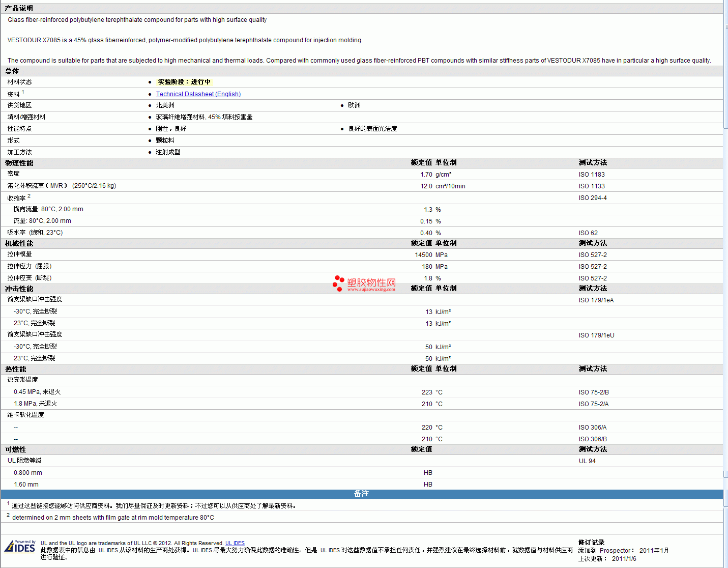Click the 拉伸应力 (屈服) row label
The height and width of the screenshot is (568, 728).
pyautogui.click(x=30, y=266)
